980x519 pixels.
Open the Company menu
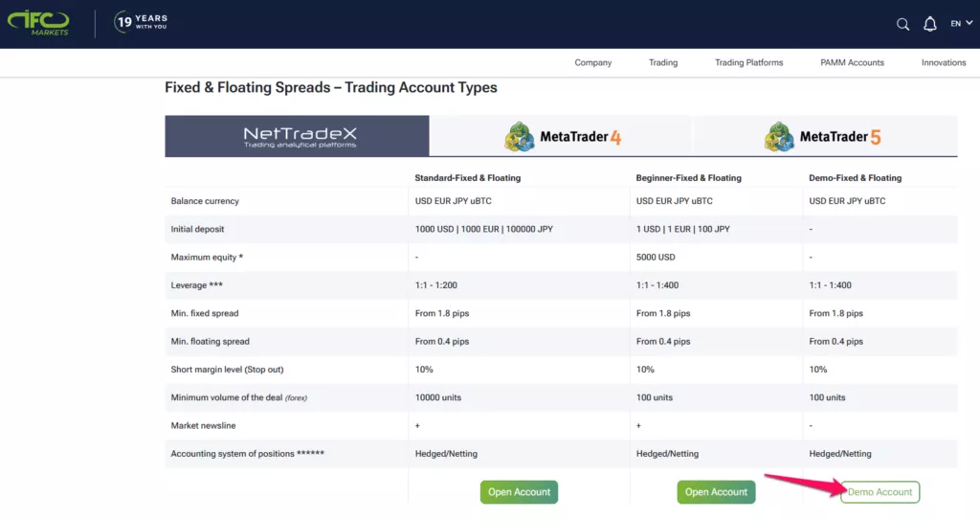tap(593, 62)
